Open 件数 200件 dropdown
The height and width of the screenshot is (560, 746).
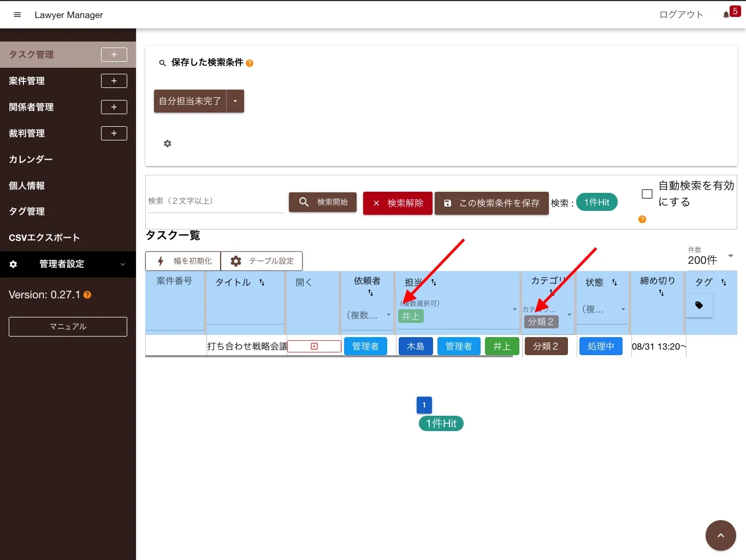(x=711, y=256)
